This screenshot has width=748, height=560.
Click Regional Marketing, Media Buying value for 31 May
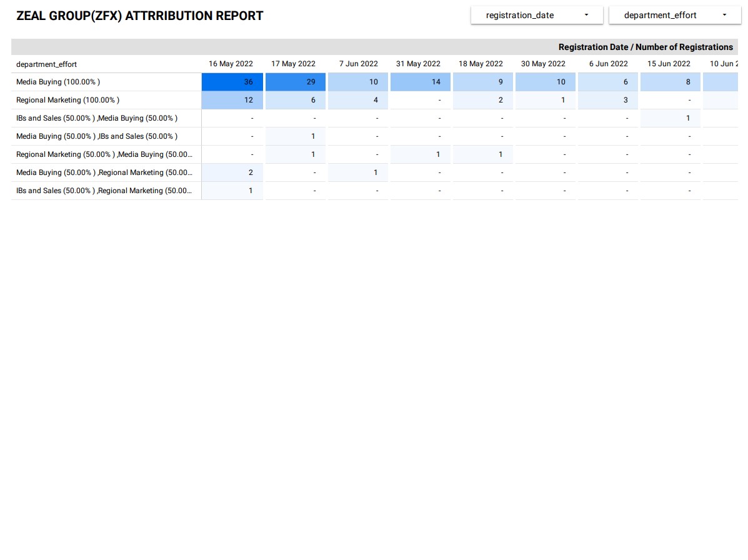(x=421, y=154)
